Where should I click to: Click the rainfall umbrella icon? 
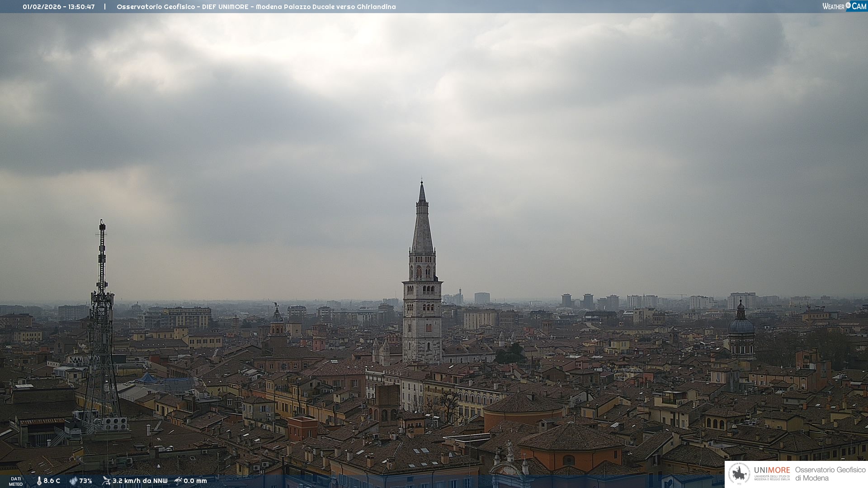(x=178, y=481)
